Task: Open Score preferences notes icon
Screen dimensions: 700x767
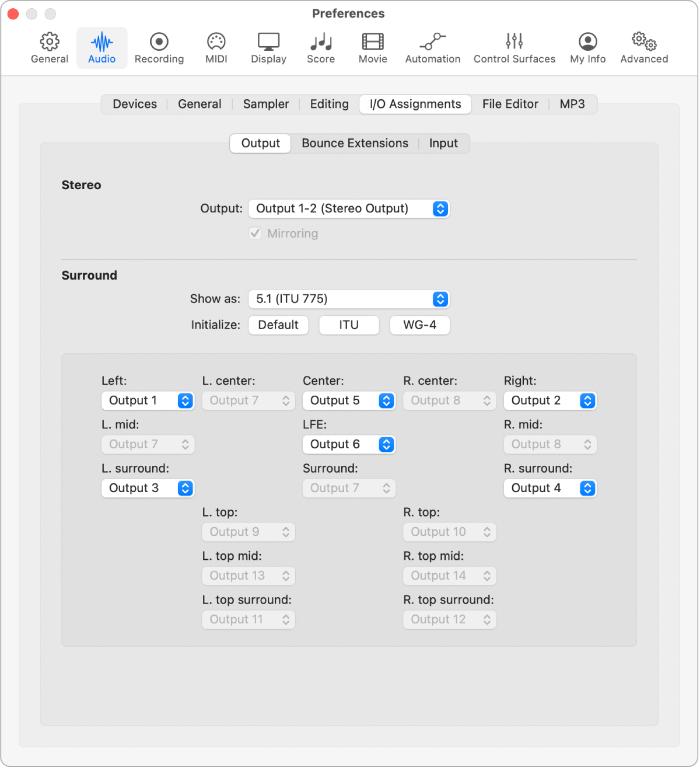Action: 321,42
